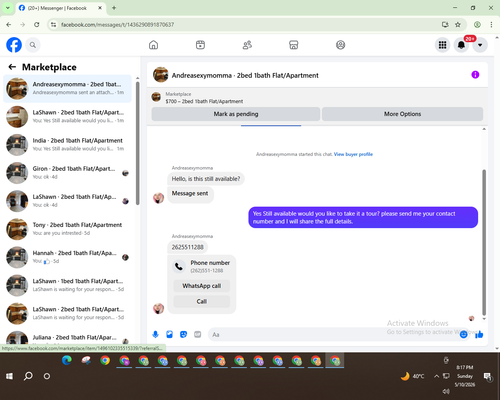Open Juliana 2bed 1bath chat
Viewport: 500px width, 400px height.
coord(67,337)
